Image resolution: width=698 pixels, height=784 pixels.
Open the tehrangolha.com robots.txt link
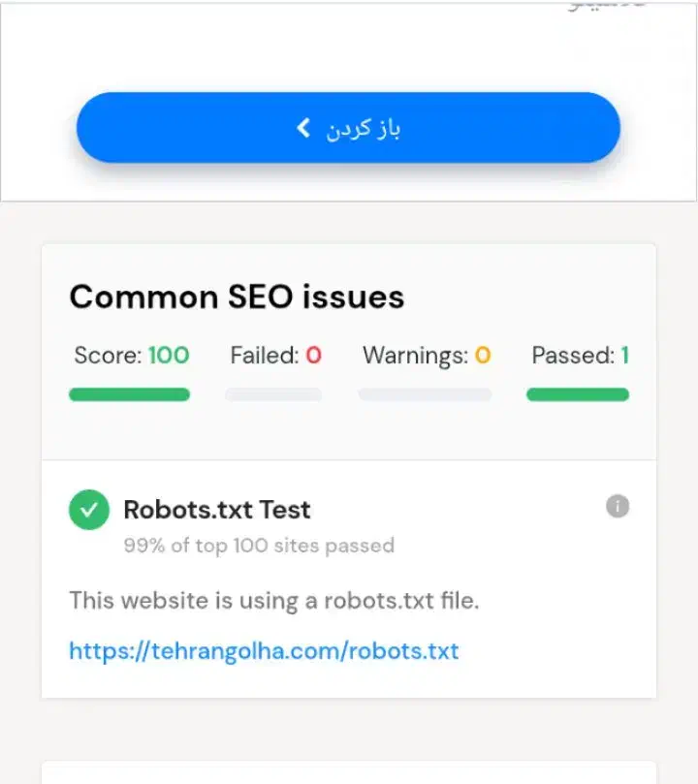[264, 650]
